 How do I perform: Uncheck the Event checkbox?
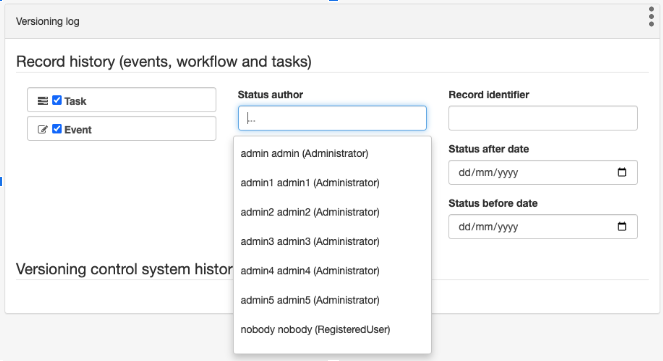57,129
